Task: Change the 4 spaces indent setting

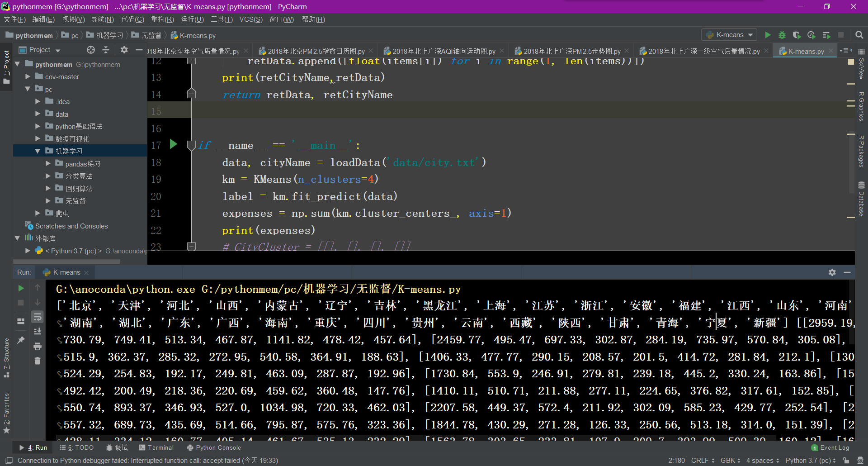Action: pyautogui.click(x=763, y=461)
